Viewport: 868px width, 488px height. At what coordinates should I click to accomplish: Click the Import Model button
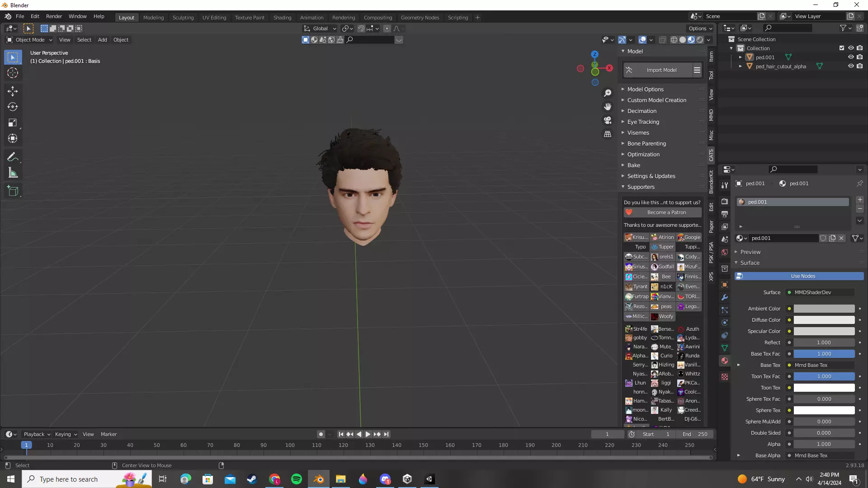661,70
